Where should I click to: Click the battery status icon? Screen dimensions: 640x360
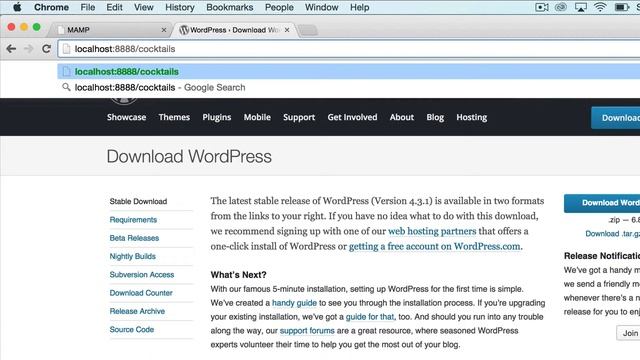tap(622, 7)
